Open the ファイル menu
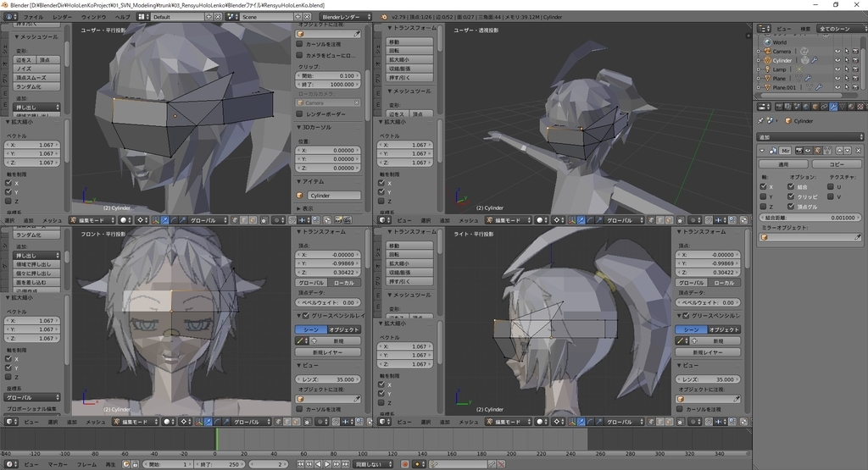Screen dimensions: 868x470 pyautogui.click(x=33, y=17)
